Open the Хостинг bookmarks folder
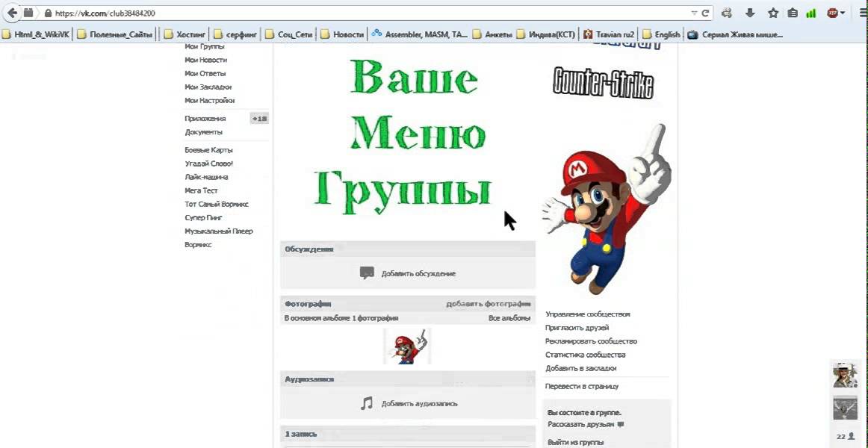Screen dimensions: 868x448 (x=185, y=34)
